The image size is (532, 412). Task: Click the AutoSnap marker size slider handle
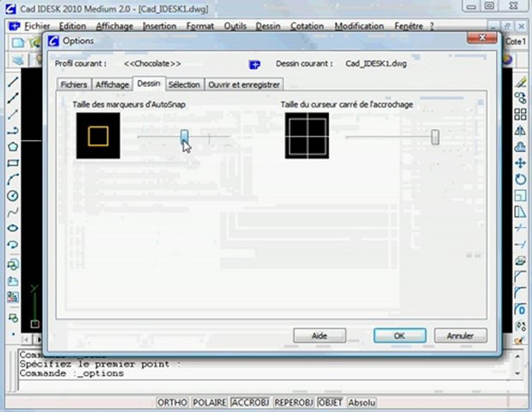click(184, 136)
